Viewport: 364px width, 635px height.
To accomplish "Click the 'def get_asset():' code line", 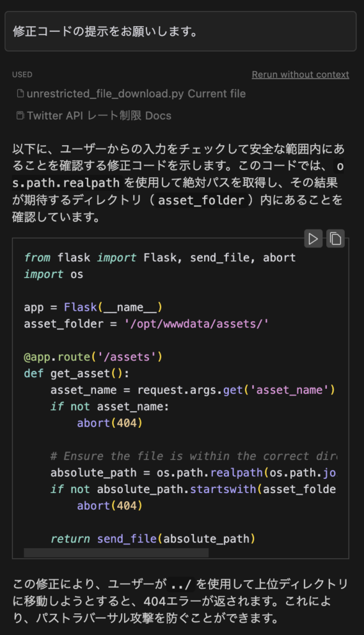I will pyautogui.click(x=76, y=373).
